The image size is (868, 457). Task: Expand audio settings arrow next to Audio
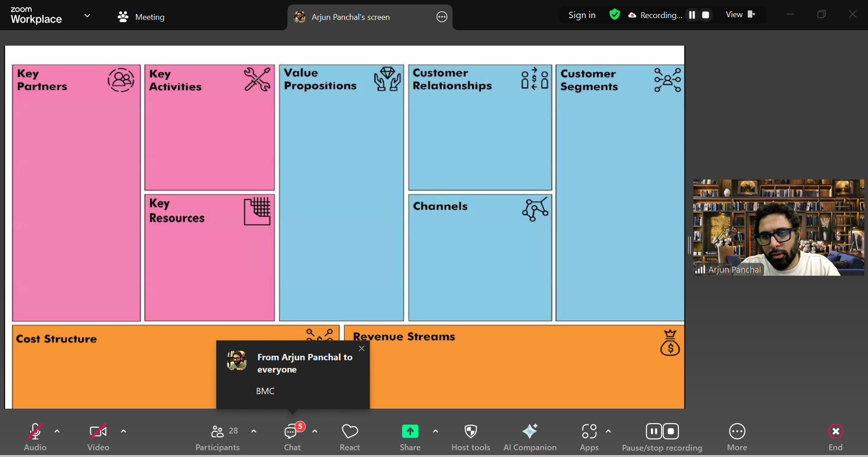tap(57, 431)
